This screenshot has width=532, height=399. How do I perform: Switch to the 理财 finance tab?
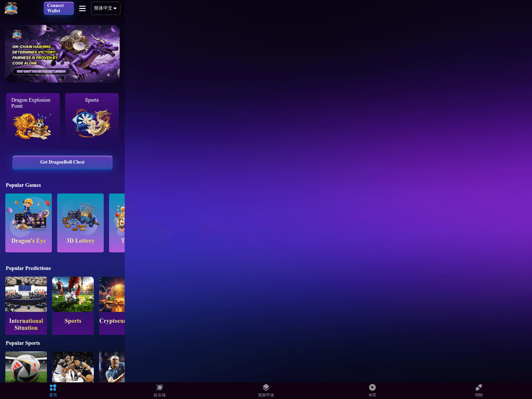click(x=479, y=391)
